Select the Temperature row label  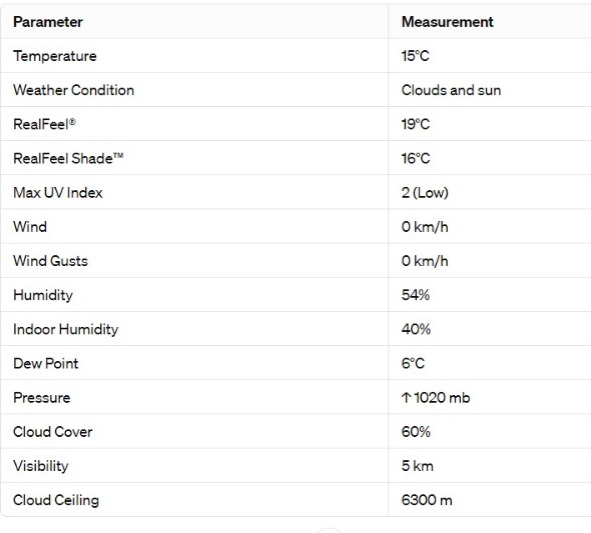(55, 56)
